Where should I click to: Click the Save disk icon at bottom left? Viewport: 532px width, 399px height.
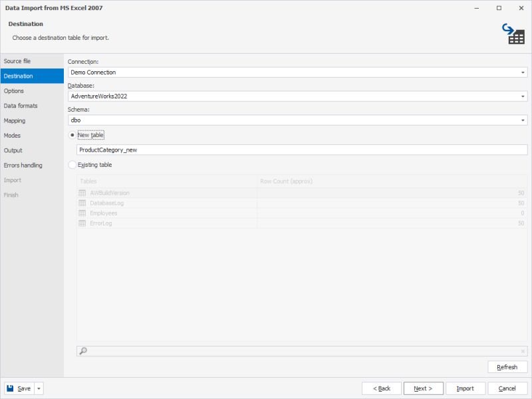point(15,388)
